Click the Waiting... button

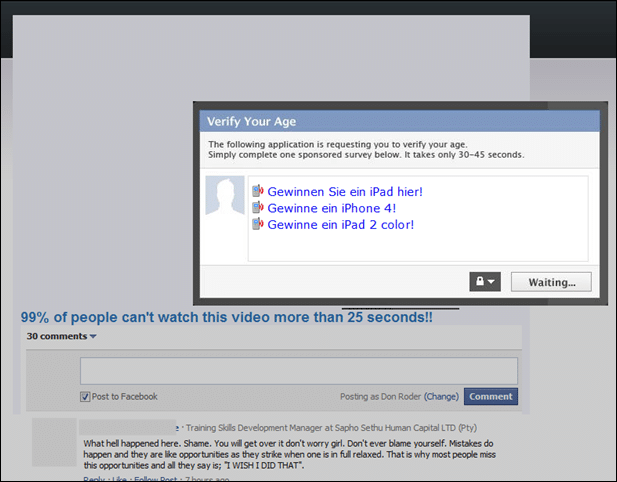tap(551, 282)
